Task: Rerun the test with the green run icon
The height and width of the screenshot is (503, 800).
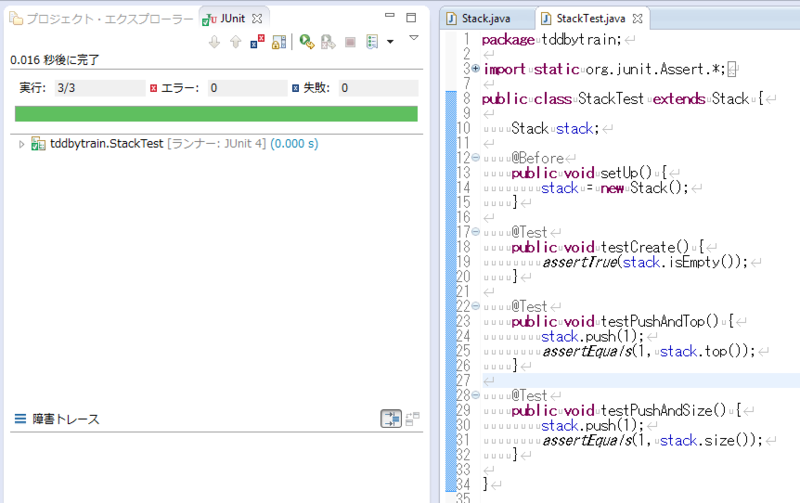Action: coord(307,42)
